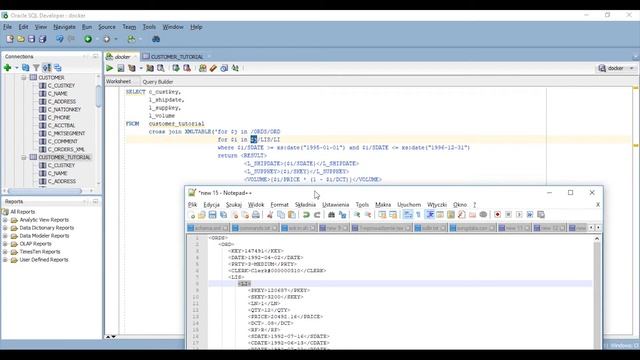Click the Notepad++ editor vertical scrollbar
The width and height of the screenshot is (640, 360).
point(597,294)
